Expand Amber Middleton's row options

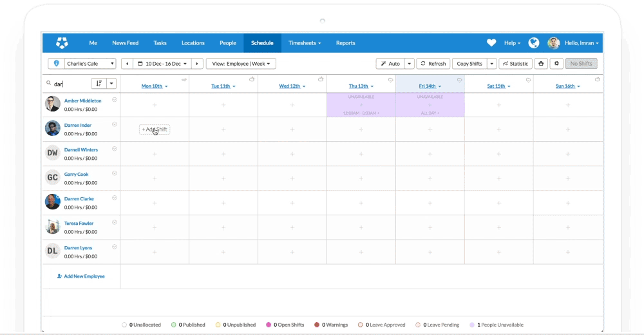(x=114, y=100)
